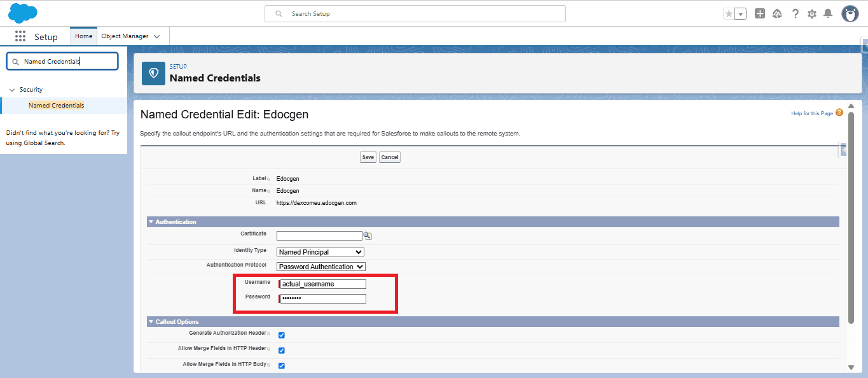Click the Username input field

(323, 284)
